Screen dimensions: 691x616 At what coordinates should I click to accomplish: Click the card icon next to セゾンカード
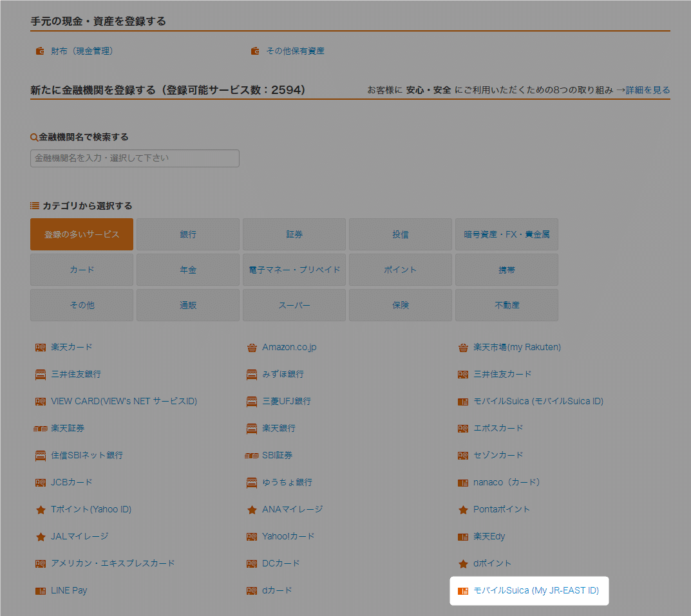463,456
